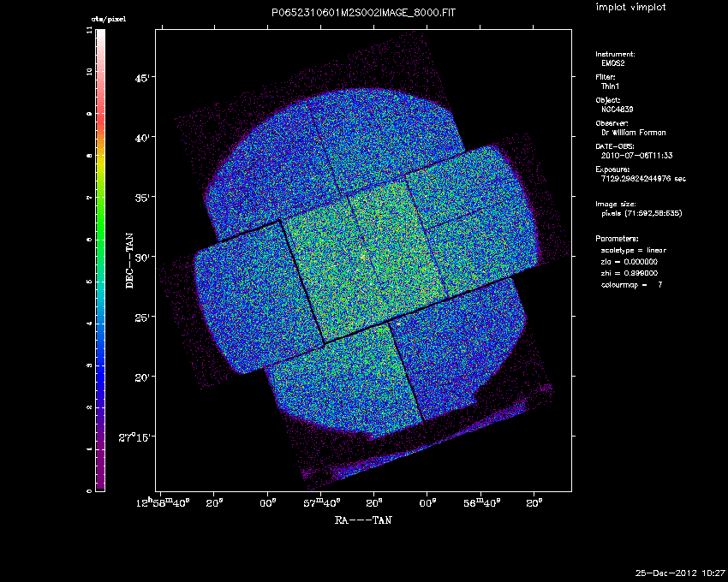Select the 'colourmap = 7' parameter
The height and width of the screenshot is (582, 728).
pos(631,285)
